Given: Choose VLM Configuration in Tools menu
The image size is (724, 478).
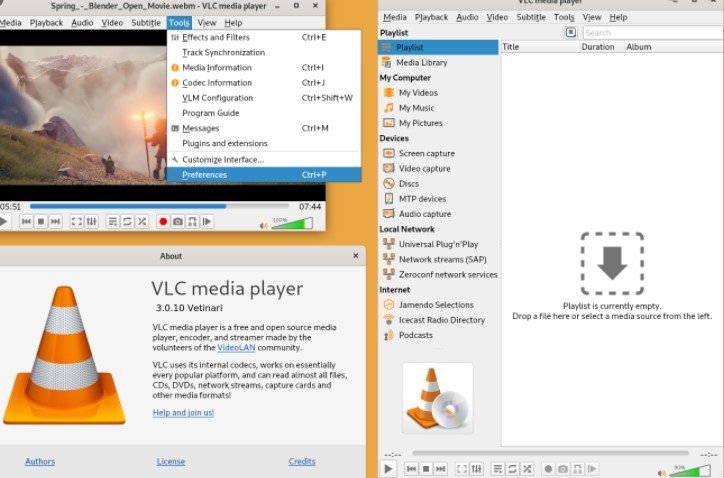Looking at the screenshot, I should point(264,98).
